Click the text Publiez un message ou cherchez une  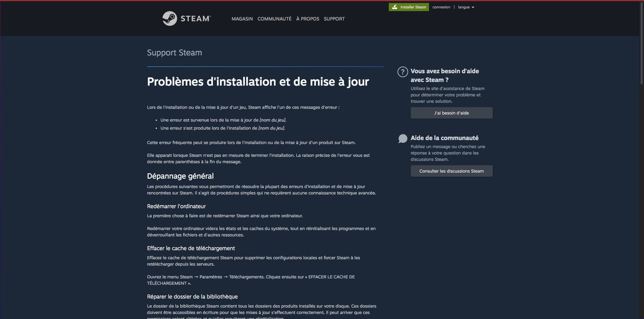448,146
